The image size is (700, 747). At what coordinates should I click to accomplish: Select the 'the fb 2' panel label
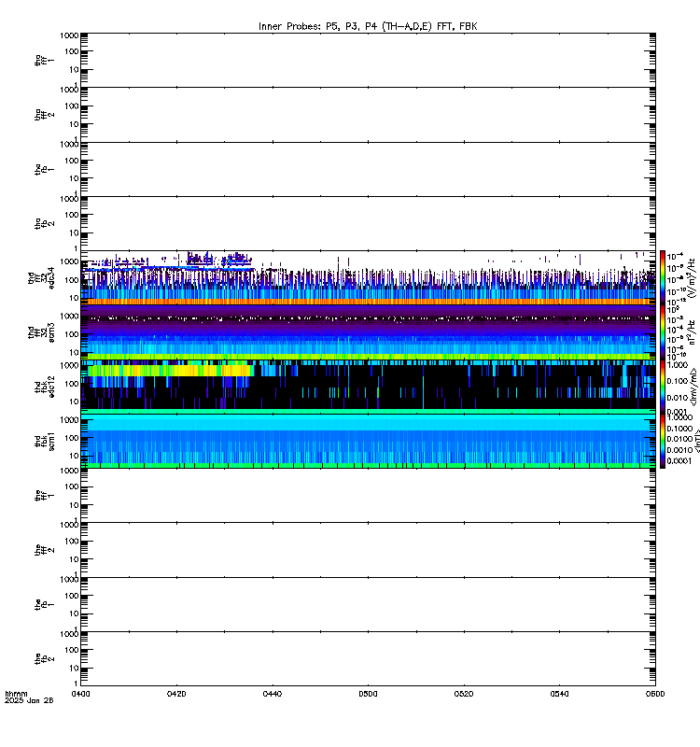44,659
